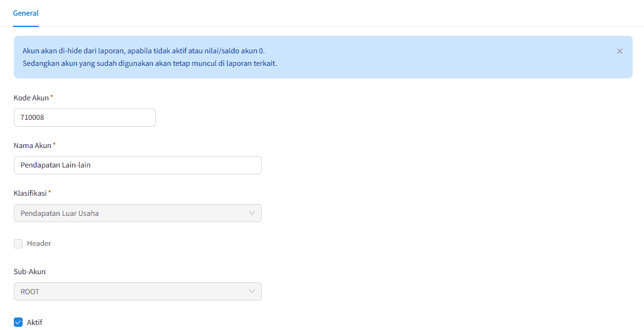Click the Header checkbox label text
Viewport: 644px width, 330px height.
coord(39,243)
